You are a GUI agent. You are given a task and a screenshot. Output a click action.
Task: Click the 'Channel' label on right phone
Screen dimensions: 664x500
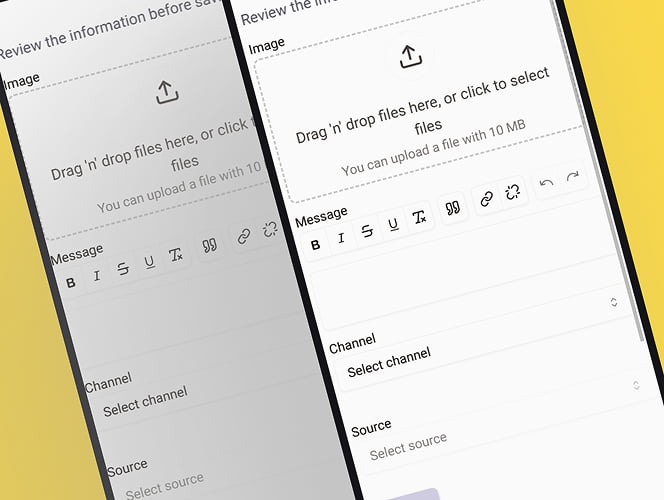(352, 344)
